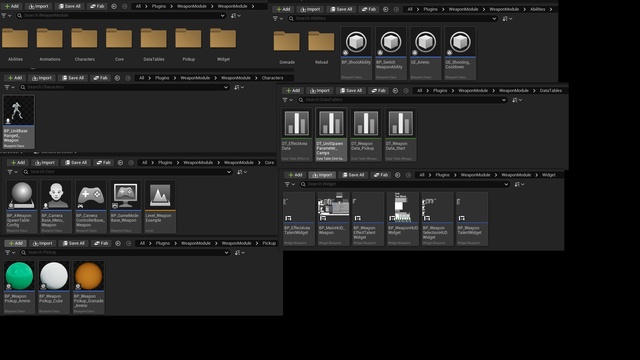Select the BP_Camera Base_Menu_Weapon pawn asset
The height and width of the screenshot is (360, 640).
click(56, 207)
